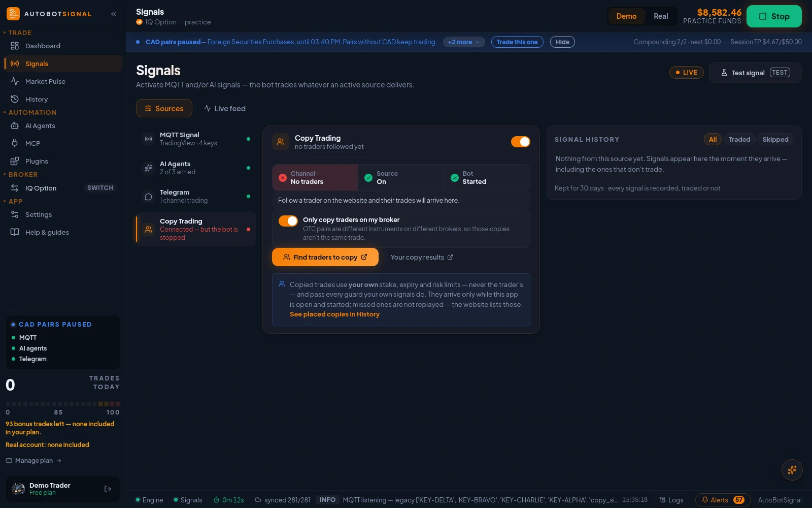812x508 pixels.
Task: Switch to the Live feed tab
Action: click(x=225, y=108)
